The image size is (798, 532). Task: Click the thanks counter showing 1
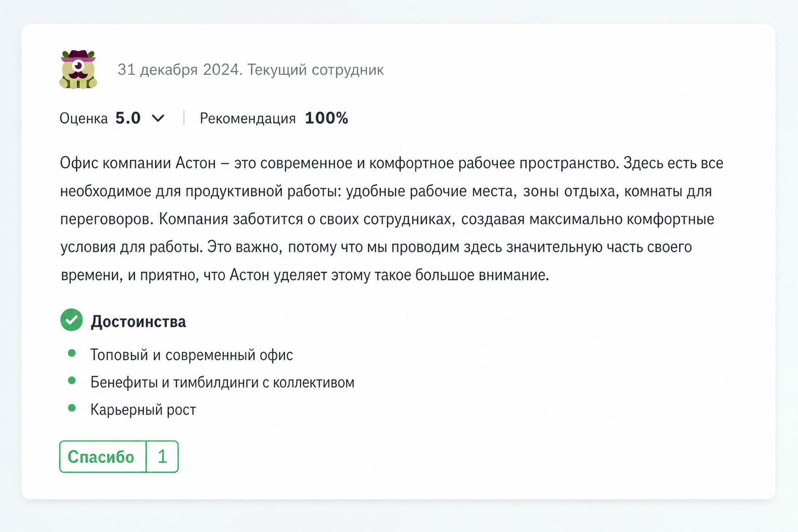(162, 457)
